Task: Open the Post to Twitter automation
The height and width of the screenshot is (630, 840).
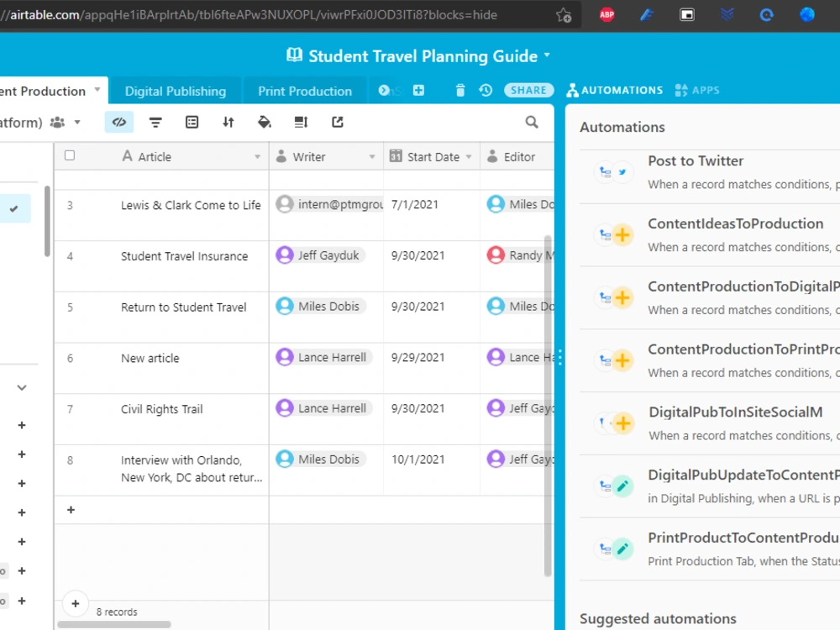Action: click(x=710, y=172)
